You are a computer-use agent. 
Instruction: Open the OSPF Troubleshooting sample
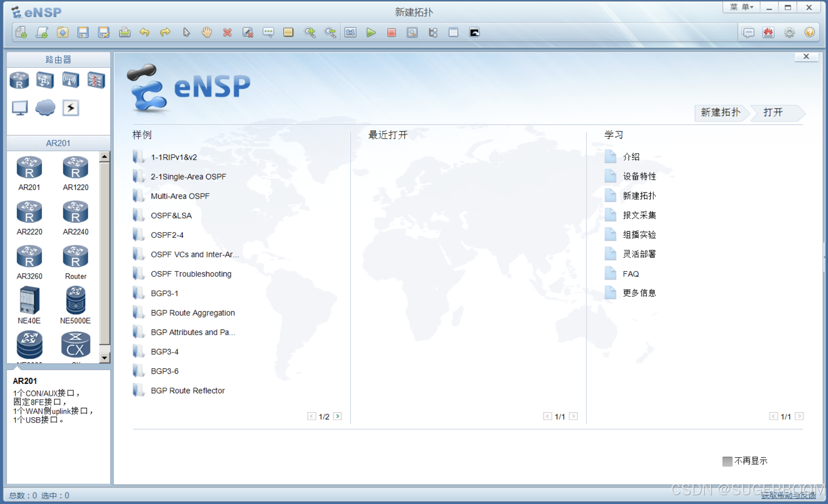point(191,274)
